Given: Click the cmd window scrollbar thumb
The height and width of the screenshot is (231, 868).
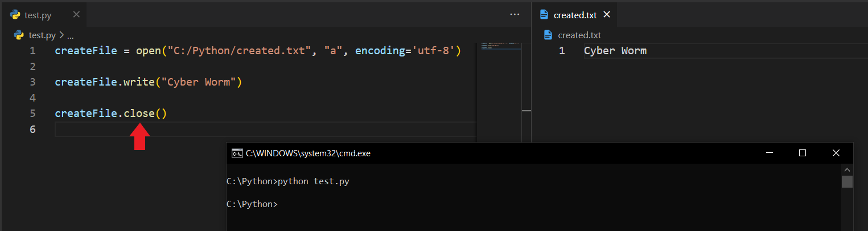Looking at the screenshot, I should click(847, 181).
